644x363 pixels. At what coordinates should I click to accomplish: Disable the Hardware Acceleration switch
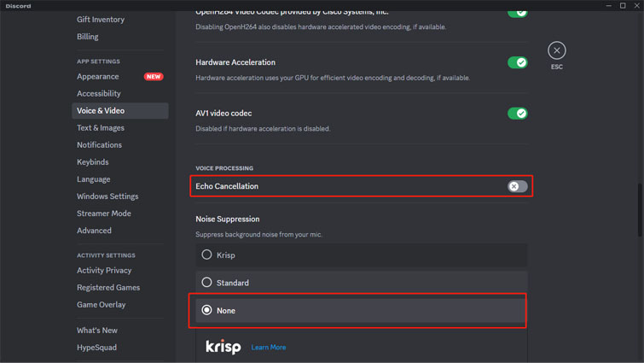click(x=518, y=62)
